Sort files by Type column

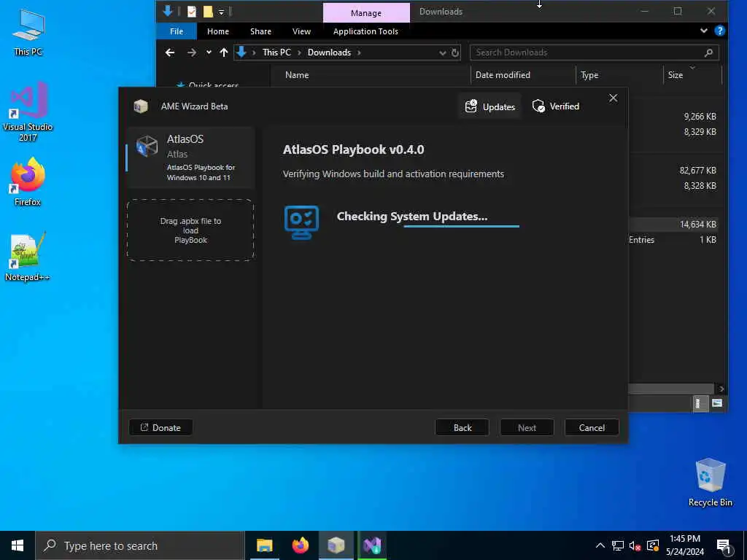pos(589,75)
